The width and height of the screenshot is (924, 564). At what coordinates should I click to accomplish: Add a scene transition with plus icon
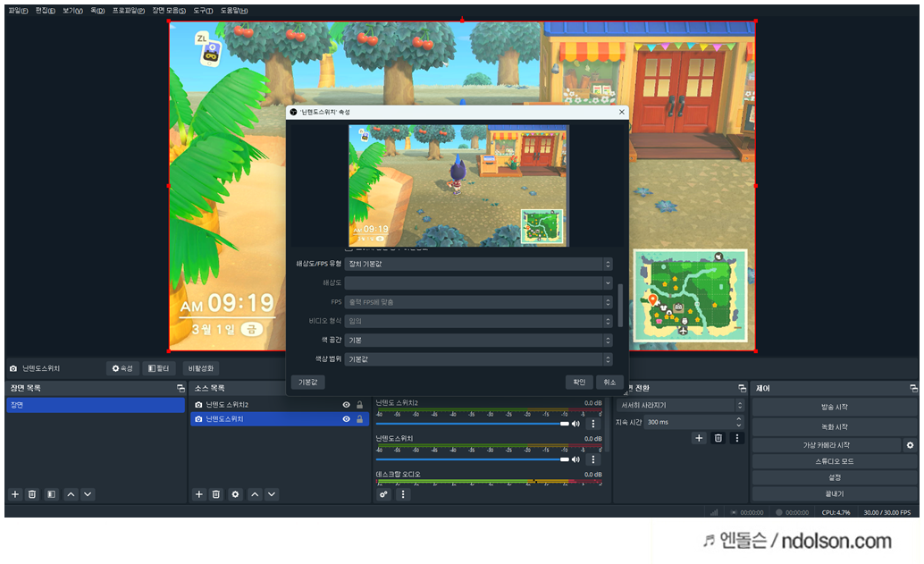(699, 438)
